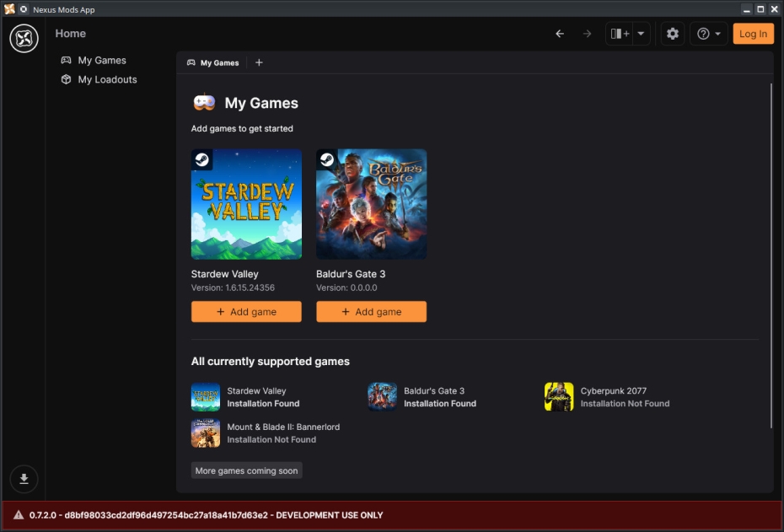Click Mount & Blade II: Bannerlord icon

(206, 433)
